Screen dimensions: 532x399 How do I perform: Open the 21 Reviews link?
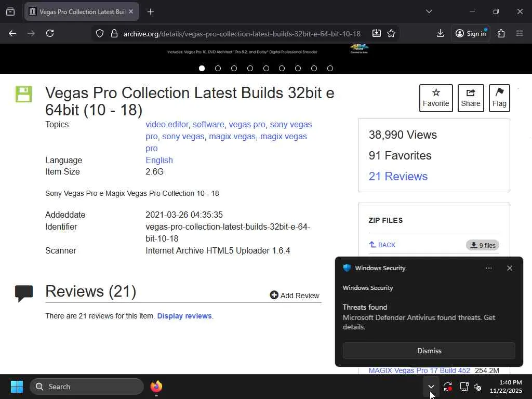(x=398, y=177)
